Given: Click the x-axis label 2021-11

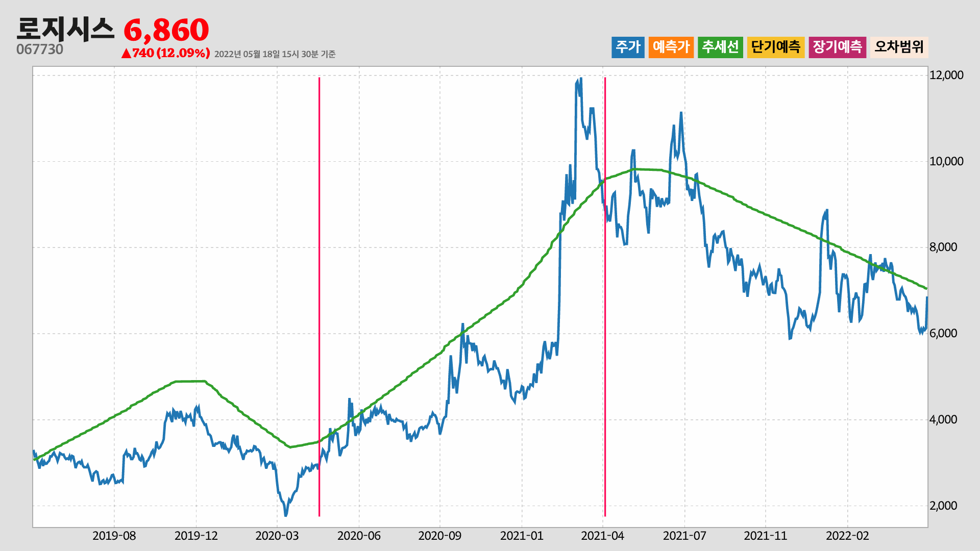Looking at the screenshot, I should click(766, 536).
